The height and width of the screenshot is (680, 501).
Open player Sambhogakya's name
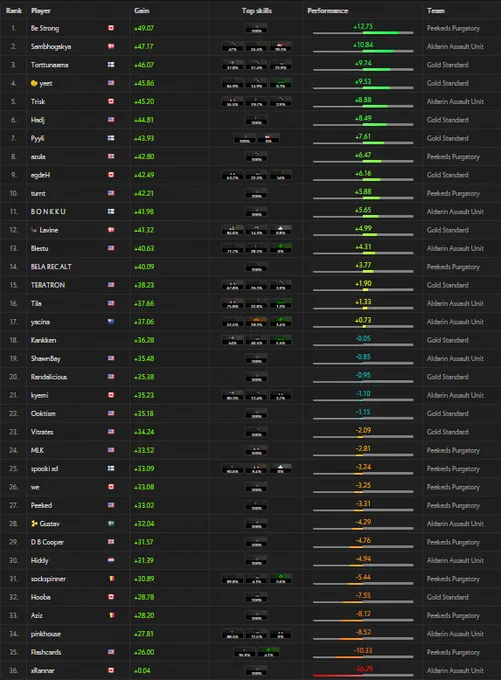[51, 46]
